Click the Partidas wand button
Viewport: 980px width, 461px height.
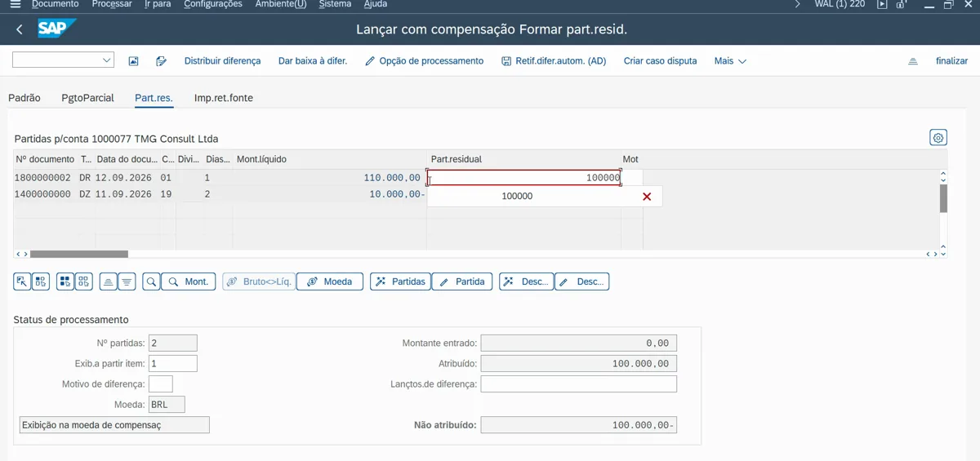tap(401, 281)
